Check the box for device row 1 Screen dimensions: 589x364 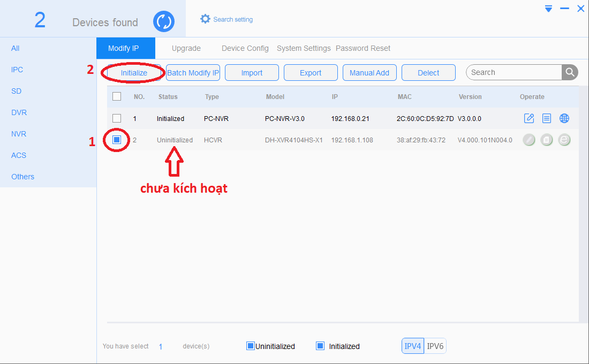(117, 118)
